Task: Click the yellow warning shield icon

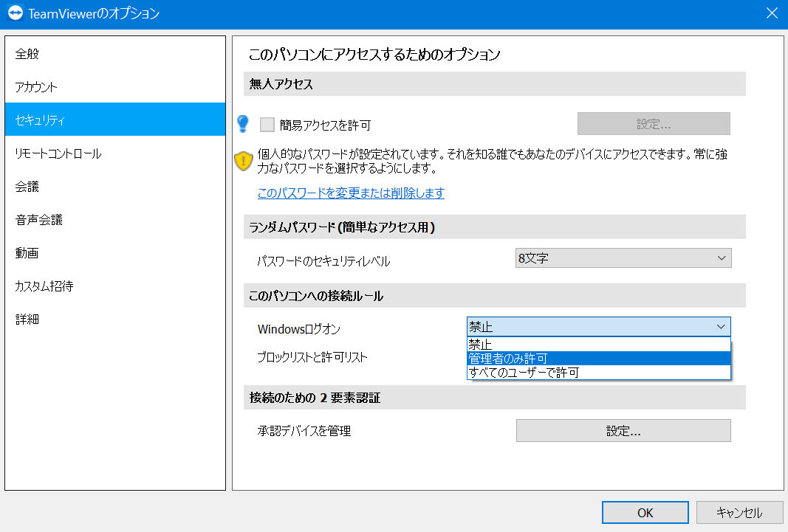Action: pos(243,161)
